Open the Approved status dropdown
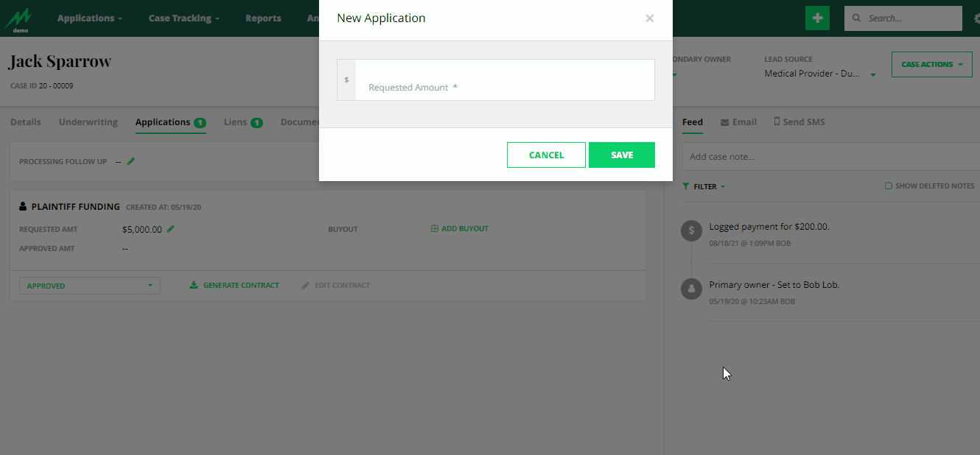Viewport: 980px width, 455px height. [89, 285]
